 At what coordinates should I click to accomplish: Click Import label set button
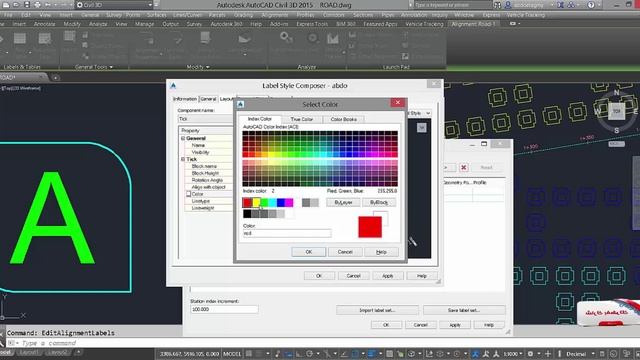tap(377, 310)
